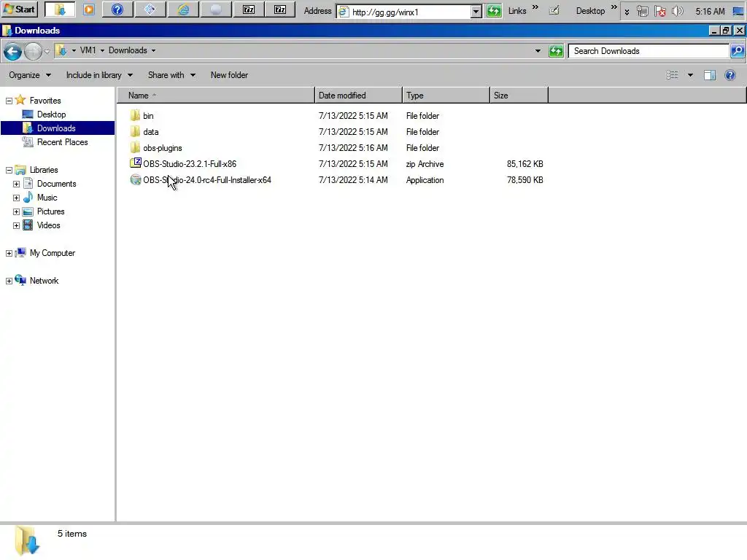Select the bin folder
Image resolution: width=747 pixels, height=560 pixels.
148,116
